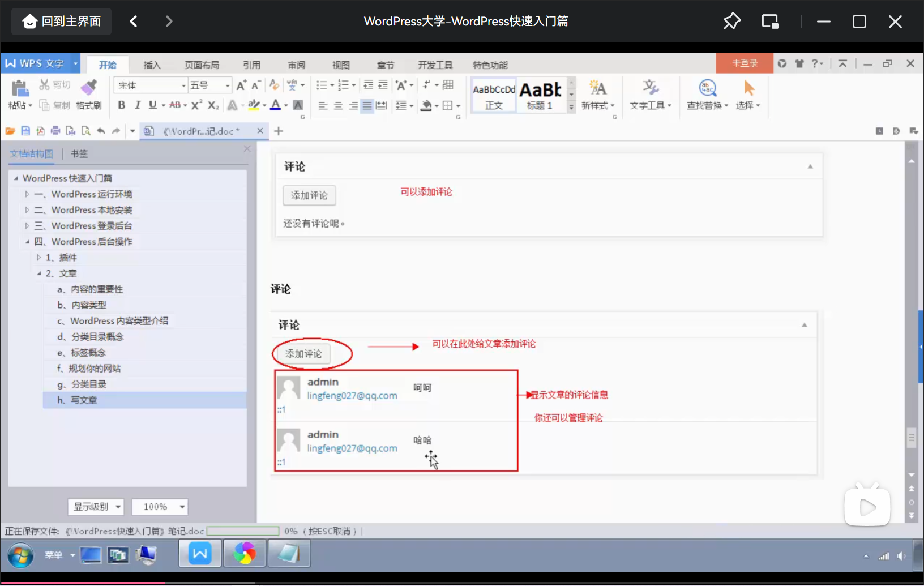Click 查找替换 icon

pos(707,88)
